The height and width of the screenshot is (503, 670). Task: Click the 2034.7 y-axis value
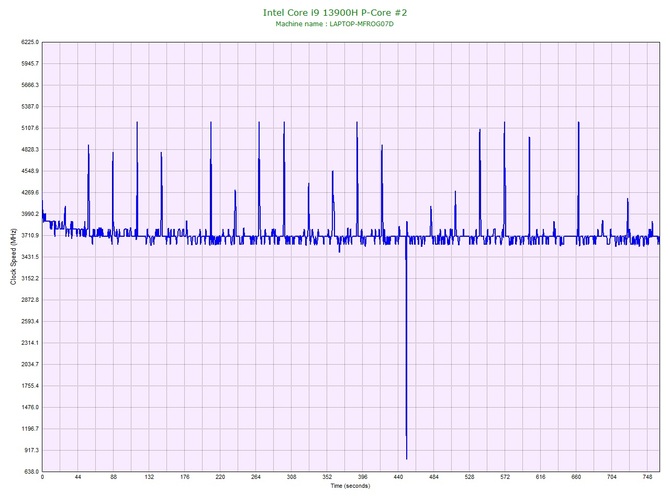coord(30,365)
